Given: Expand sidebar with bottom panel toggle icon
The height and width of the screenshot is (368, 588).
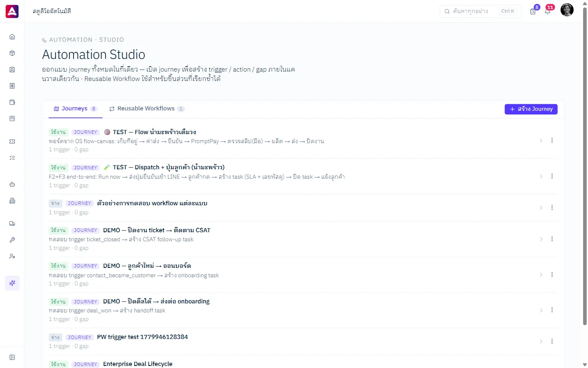Looking at the screenshot, I should coord(12,357).
